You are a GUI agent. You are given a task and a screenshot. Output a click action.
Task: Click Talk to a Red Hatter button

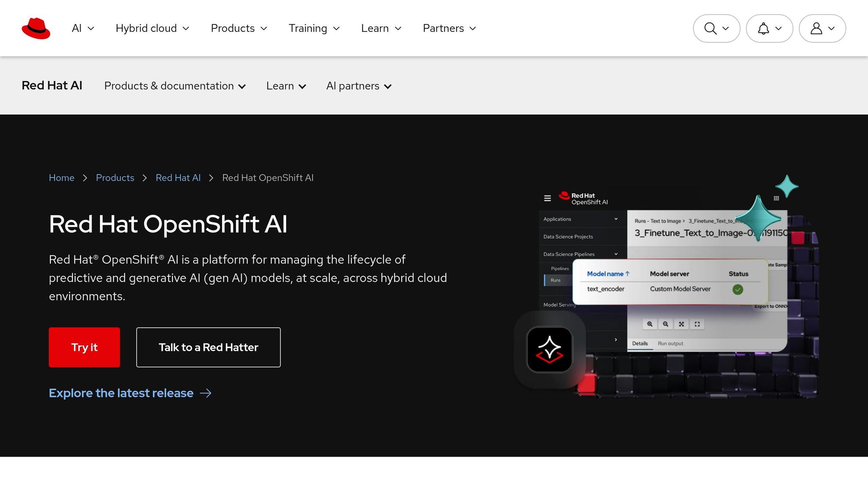[208, 347]
